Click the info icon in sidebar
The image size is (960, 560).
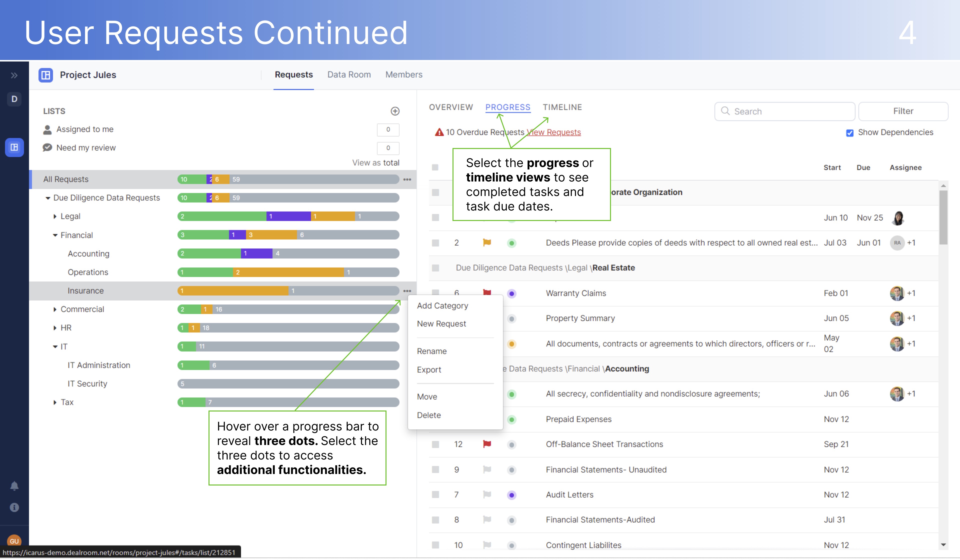pos(14,507)
